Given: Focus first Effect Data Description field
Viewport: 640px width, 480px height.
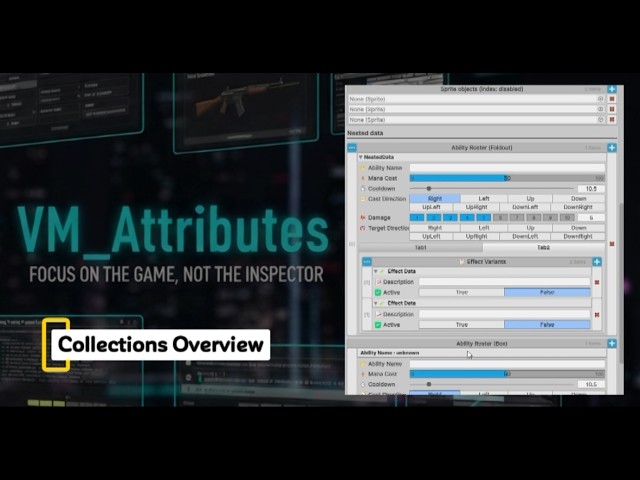Looking at the screenshot, I should [504, 282].
